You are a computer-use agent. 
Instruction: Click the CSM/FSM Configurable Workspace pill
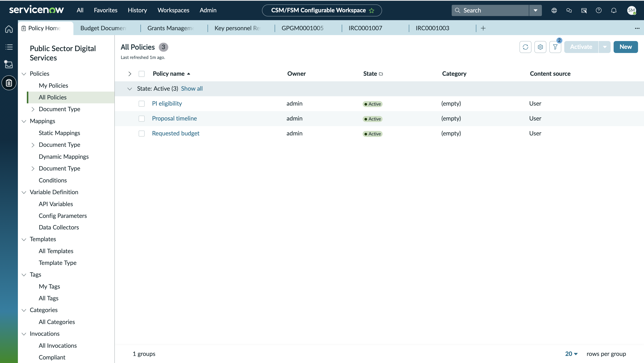tap(322, 10)
